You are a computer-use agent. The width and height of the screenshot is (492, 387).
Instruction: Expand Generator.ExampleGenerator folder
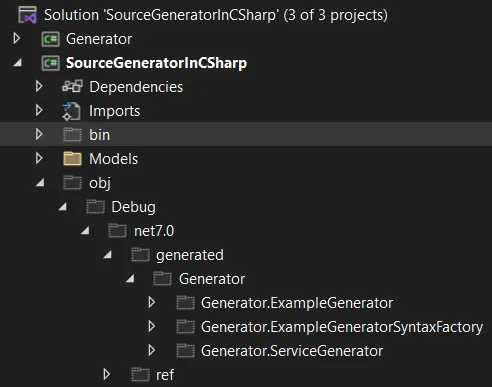click(152, 302)
